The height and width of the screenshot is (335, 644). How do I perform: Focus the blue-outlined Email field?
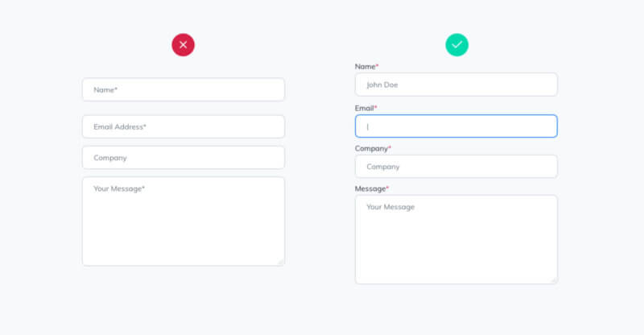[x=456, y=126]
